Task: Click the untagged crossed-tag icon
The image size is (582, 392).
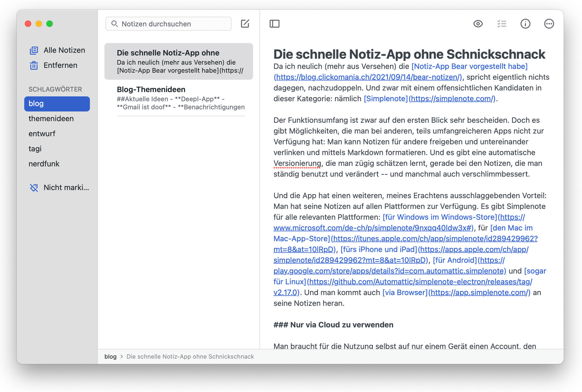Action: click(x=34, y=188)
